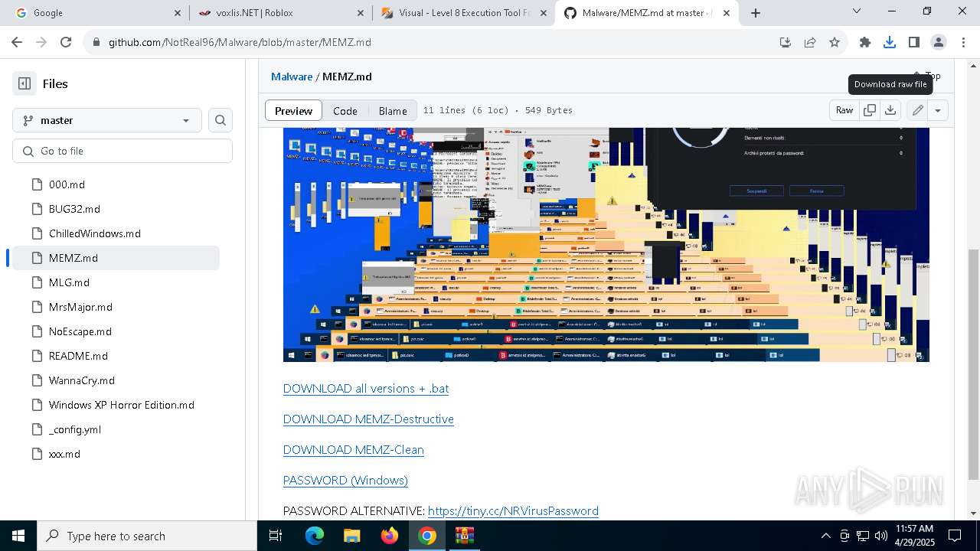Collapse the Files side panel icon
The height and width of the screenshot is (551, 980).
click(24, 83)
